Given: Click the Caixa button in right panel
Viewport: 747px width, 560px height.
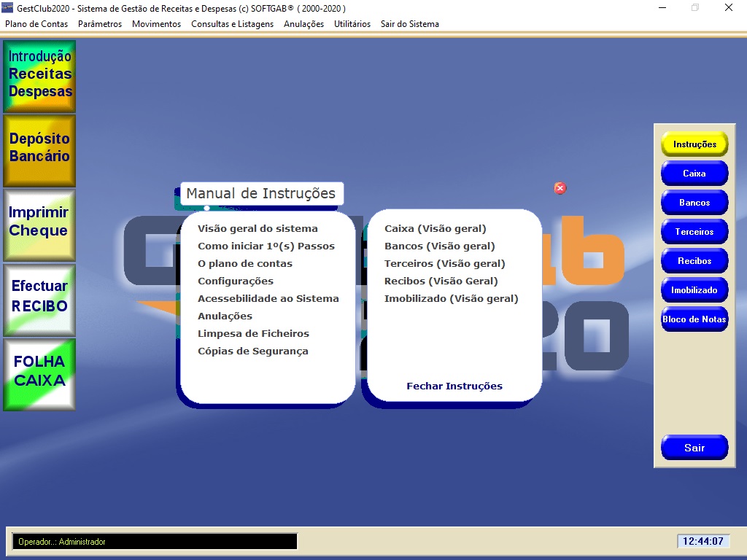Looking at the screenshot, I should 694,174.
